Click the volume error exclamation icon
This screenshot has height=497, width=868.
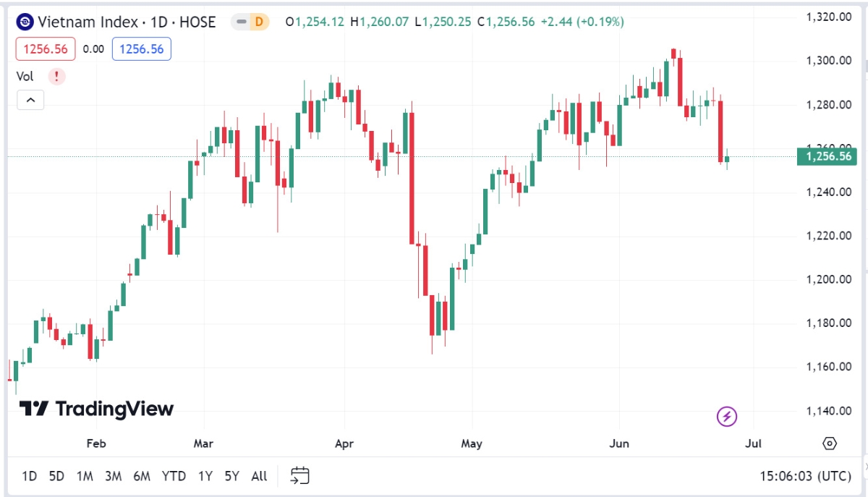[x=57, y=76]
